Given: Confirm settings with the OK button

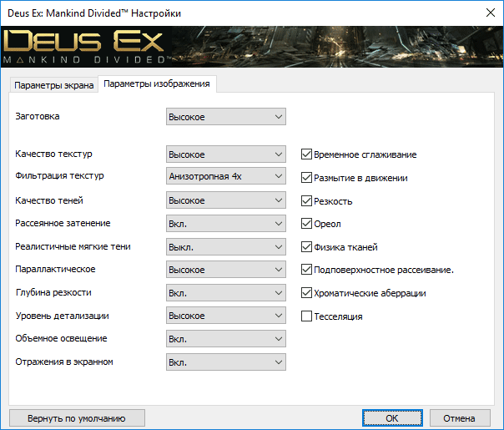Looking at the screenshot, I should pyautogui.click(x=392, y=418).
